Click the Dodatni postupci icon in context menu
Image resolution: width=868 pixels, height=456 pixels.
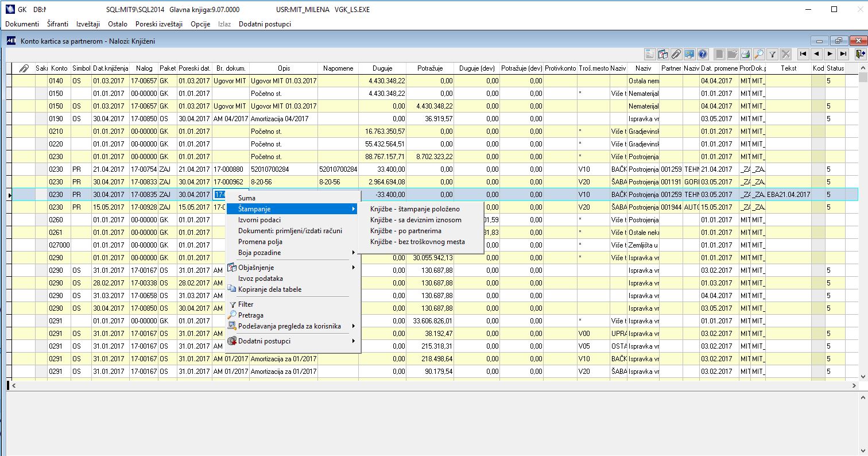point(232,341)
